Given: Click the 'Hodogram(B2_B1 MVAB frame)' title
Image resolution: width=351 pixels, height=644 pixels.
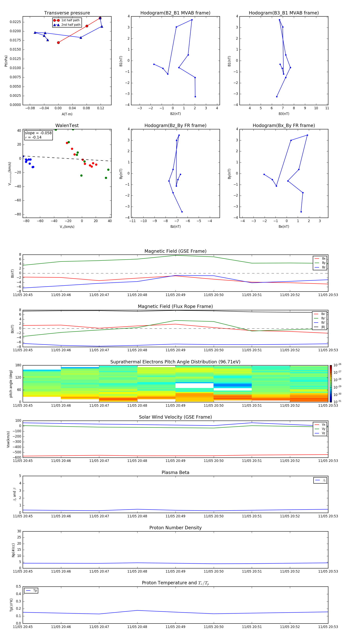Looking at the screenshot, I should (x=175, y=13).
